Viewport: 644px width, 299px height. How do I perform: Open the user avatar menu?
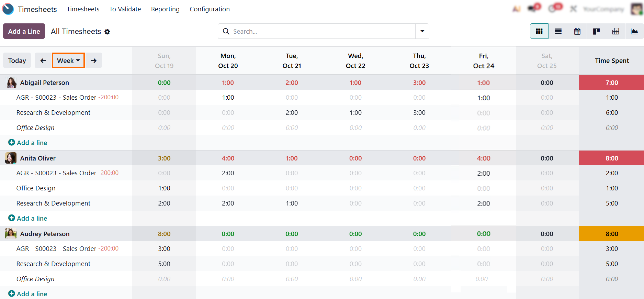pos(636,9)
